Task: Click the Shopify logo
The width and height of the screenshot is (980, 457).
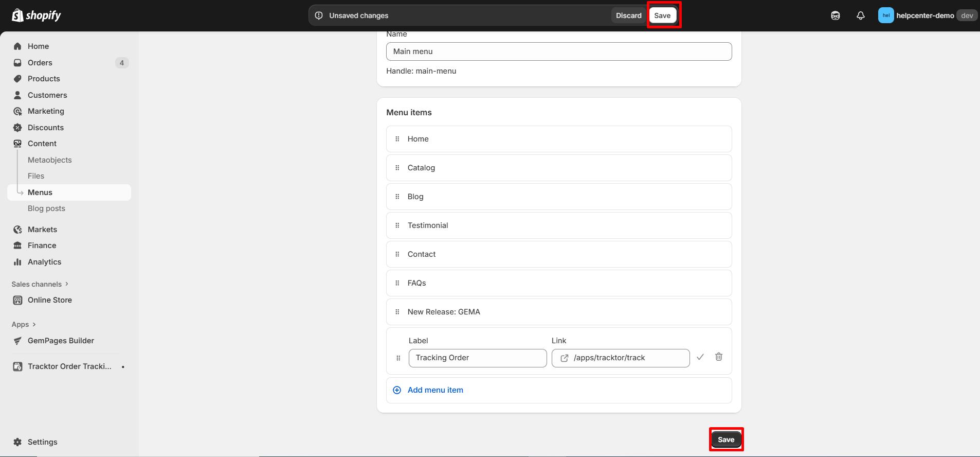Action: pyautogui.click(x=37, y=15)
